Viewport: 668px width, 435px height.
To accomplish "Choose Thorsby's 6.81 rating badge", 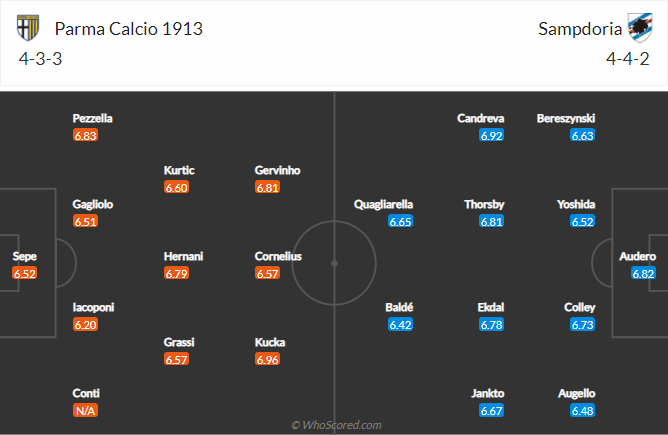I will [x=491, y=222].
